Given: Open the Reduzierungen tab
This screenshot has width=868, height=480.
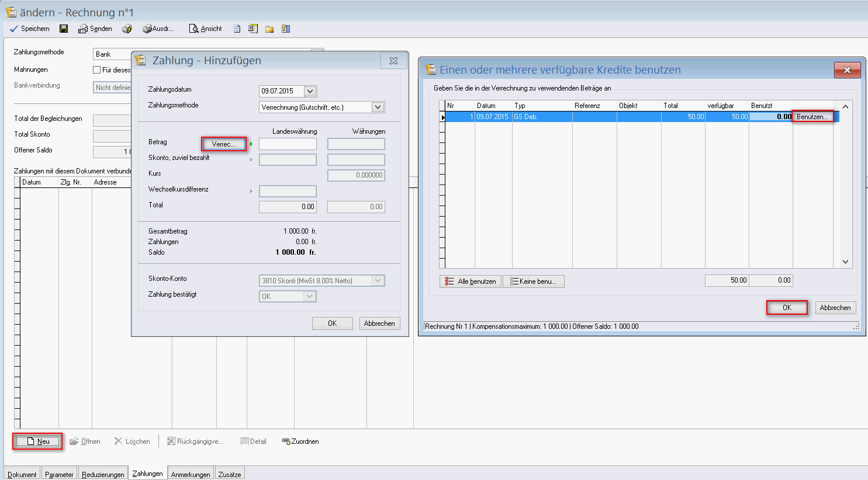Looking at the screenshot, I should coord(103,474).
